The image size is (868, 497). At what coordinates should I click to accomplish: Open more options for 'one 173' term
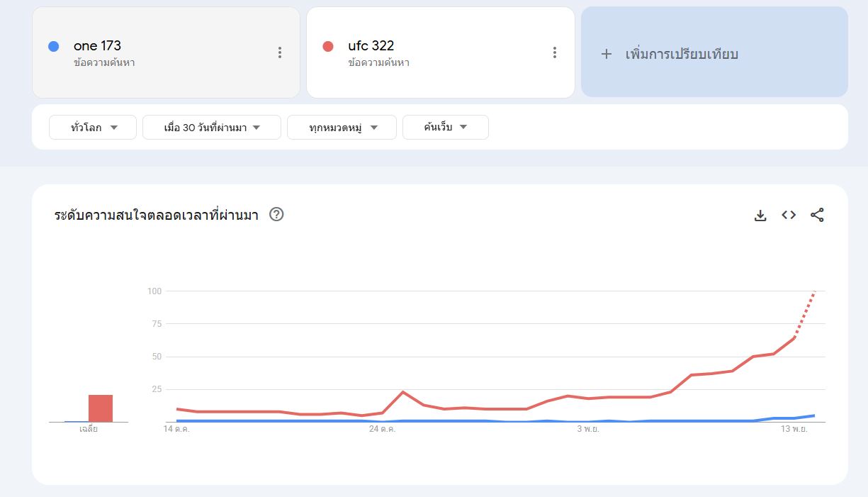point(280,52)
